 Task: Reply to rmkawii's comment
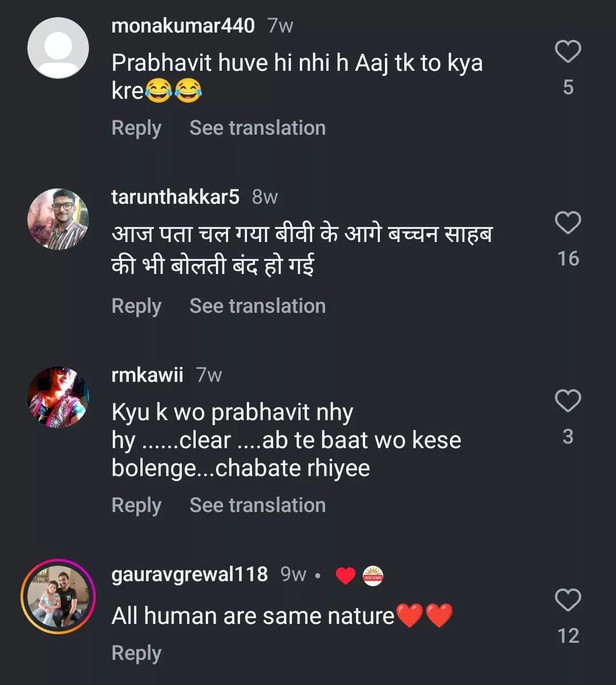(x=136, y=505)
